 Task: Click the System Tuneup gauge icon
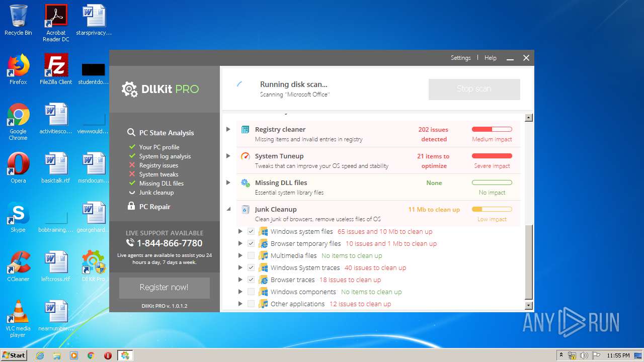245,156
